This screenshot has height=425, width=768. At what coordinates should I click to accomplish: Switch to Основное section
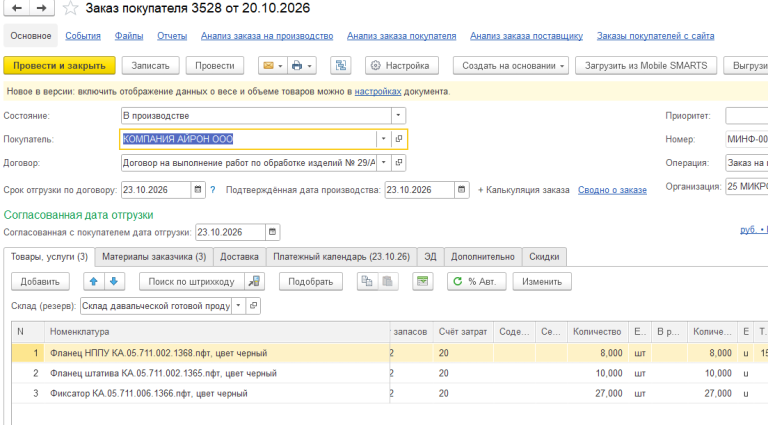31,36
